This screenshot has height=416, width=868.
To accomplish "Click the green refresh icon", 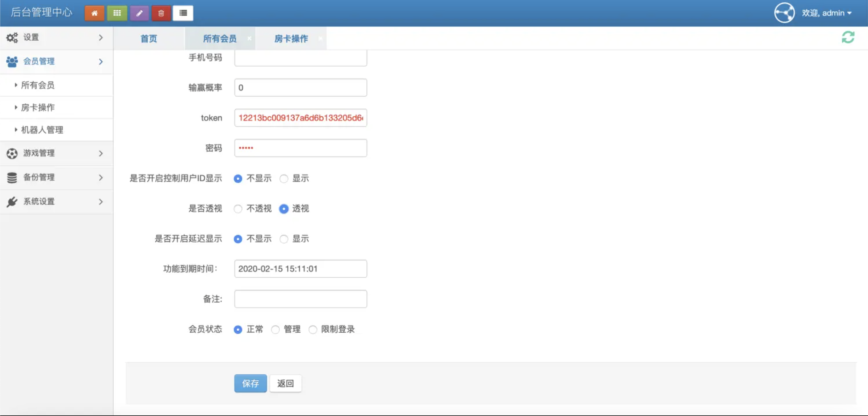I will click(848, 37).
